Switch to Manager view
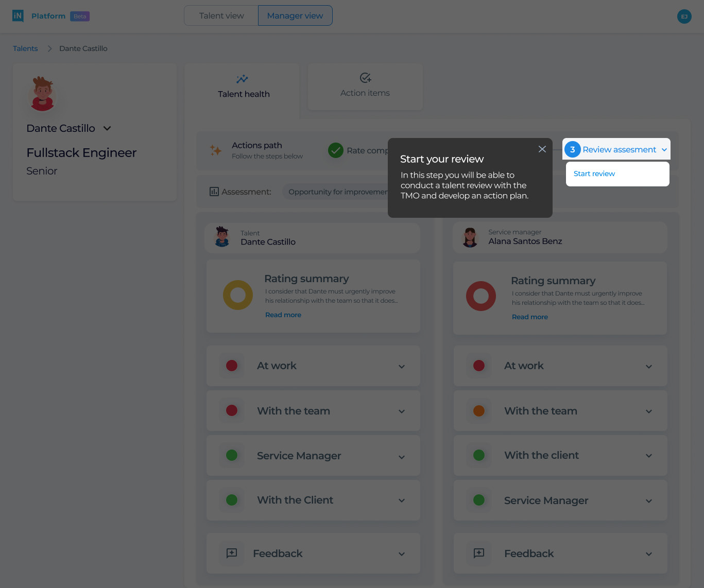The image size is (704, 588). [295, 15]
